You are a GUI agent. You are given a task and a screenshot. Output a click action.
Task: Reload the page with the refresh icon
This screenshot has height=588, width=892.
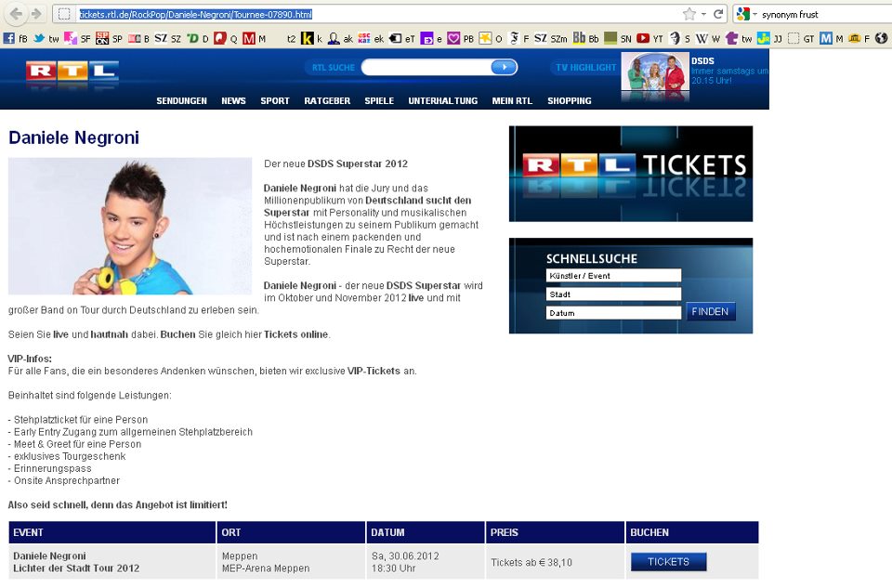[718, 14]
